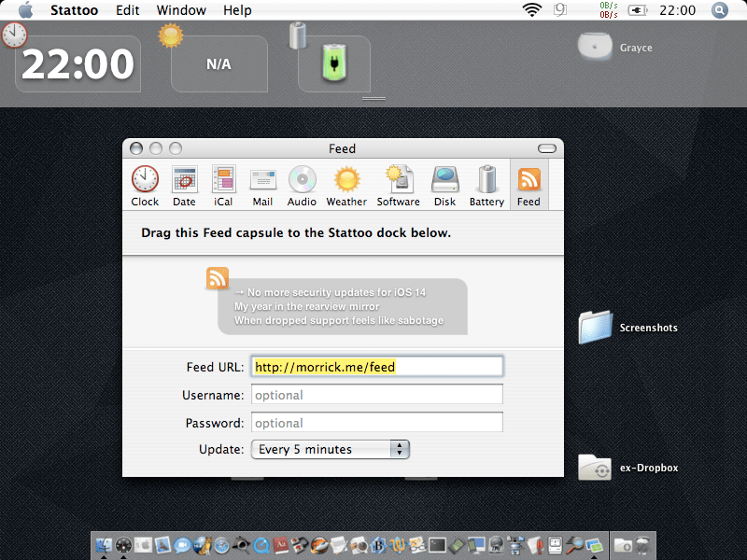The image size is (747, 560).
Task: Open iChat from the Dock
Action: point(182,545)
